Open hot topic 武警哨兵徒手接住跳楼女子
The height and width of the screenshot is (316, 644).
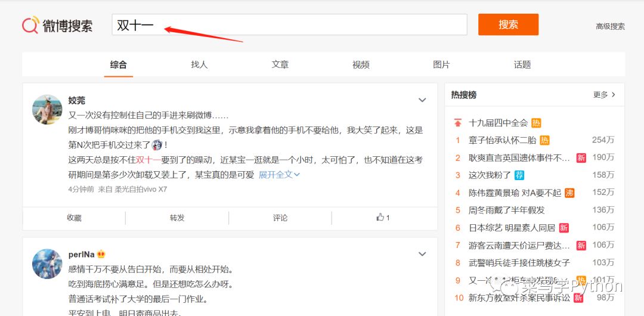pyautogui.click(x=519, y=262)
